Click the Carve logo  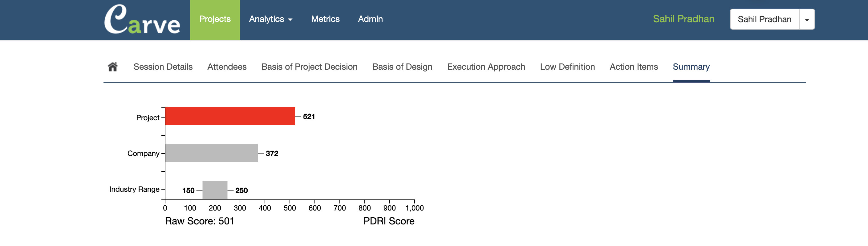pos(142,19)
